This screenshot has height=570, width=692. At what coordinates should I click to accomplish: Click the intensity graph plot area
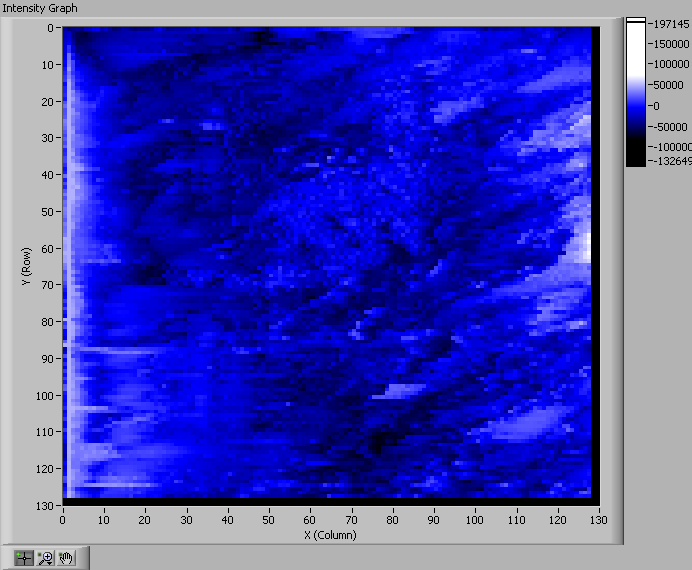331,266
